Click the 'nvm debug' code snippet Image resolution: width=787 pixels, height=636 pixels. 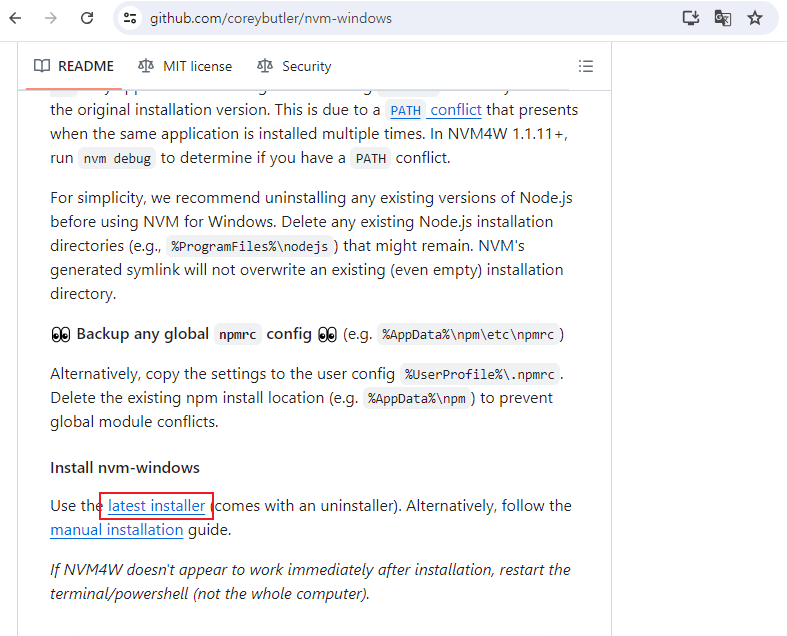coord(117,158)
